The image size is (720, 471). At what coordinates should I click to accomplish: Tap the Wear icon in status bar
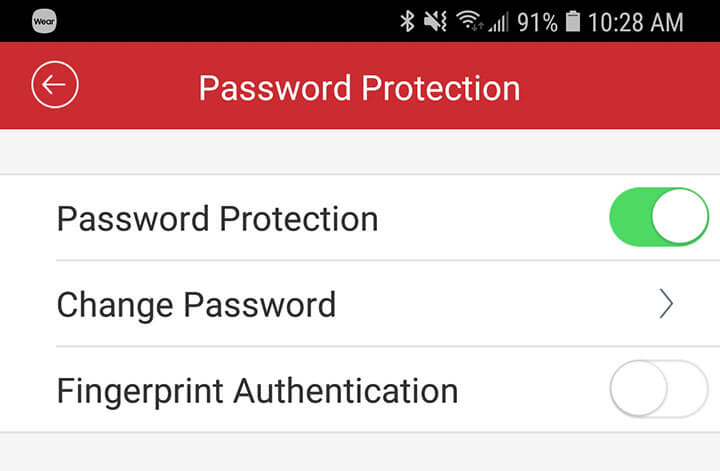pos(44,22)
